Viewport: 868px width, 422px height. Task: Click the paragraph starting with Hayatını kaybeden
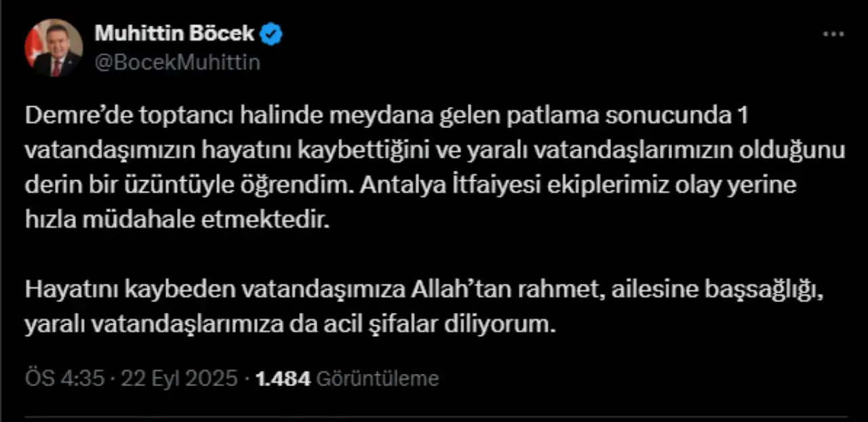tap(425, 308)
